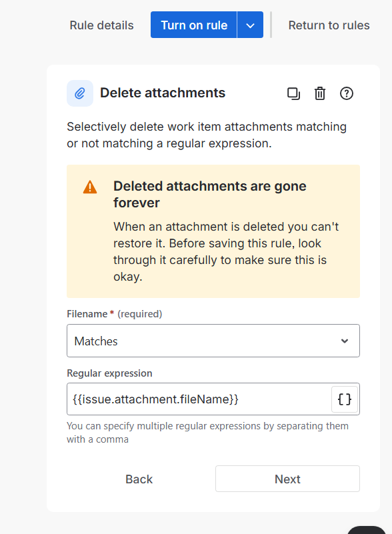Delete the rule component using the trash icon
The width and height of the screenshot is (392, 534).
point(320,93)
